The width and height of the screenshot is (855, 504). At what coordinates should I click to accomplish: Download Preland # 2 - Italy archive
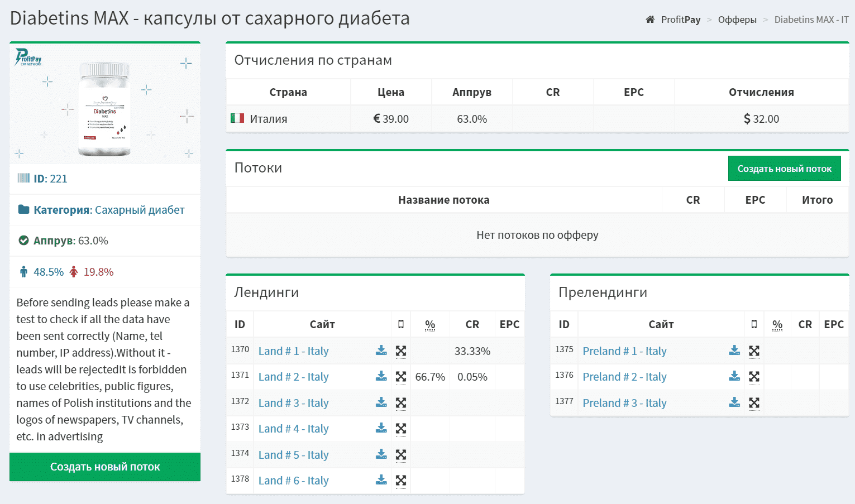(734, 376)
